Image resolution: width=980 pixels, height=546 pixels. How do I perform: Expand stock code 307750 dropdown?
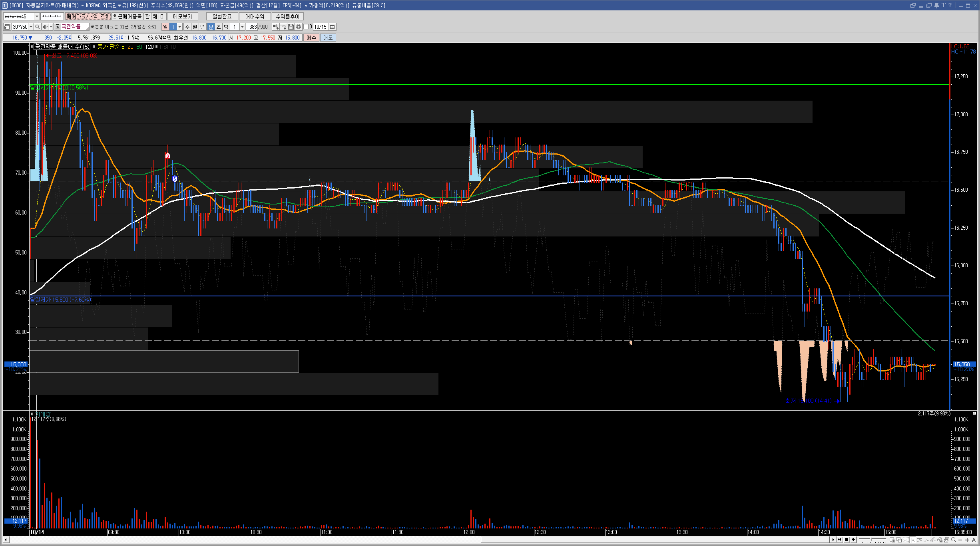pyautogui.click(x=31, y=27)
